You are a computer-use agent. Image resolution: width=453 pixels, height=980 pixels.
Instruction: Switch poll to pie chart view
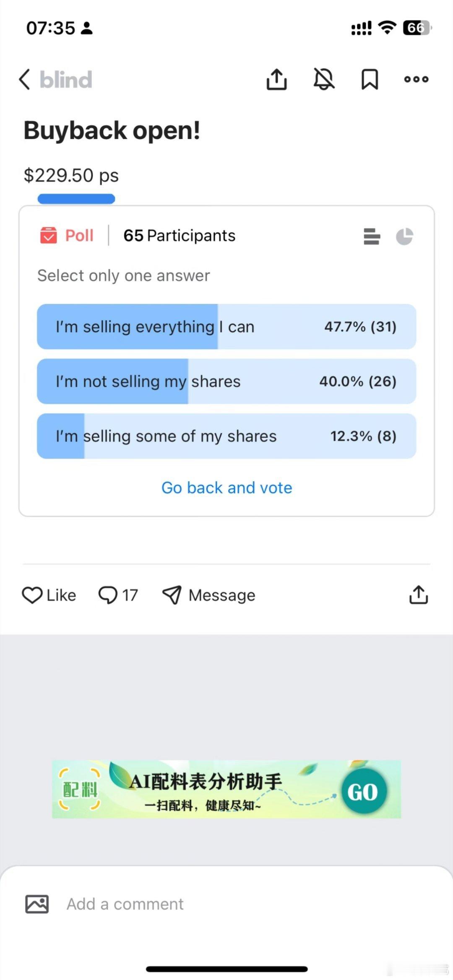[404, 236]
